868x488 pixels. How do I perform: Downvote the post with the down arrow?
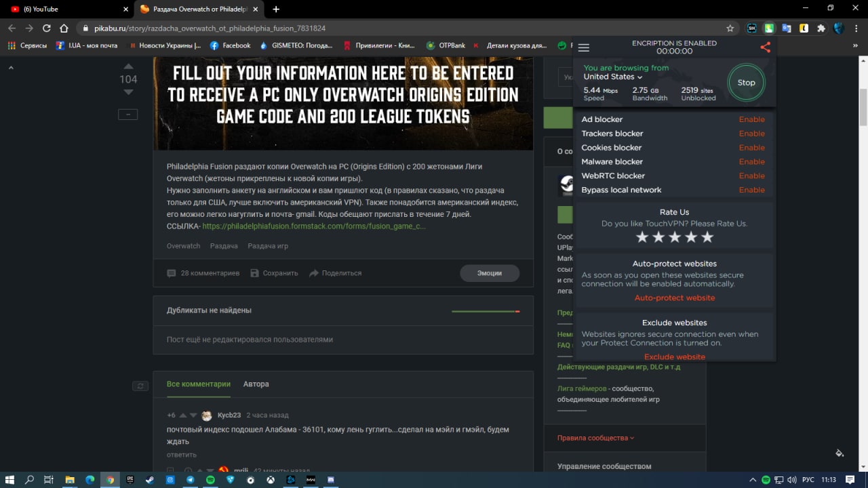pos(129,92)
